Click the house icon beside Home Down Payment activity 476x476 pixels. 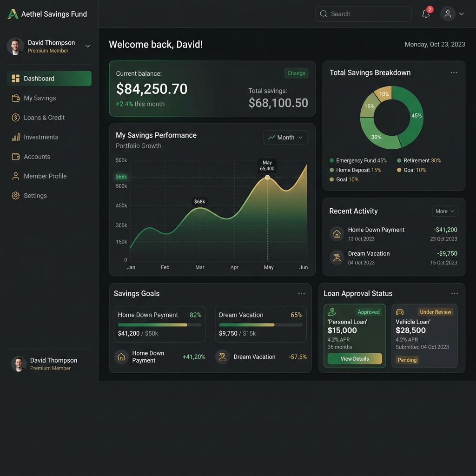337,234
